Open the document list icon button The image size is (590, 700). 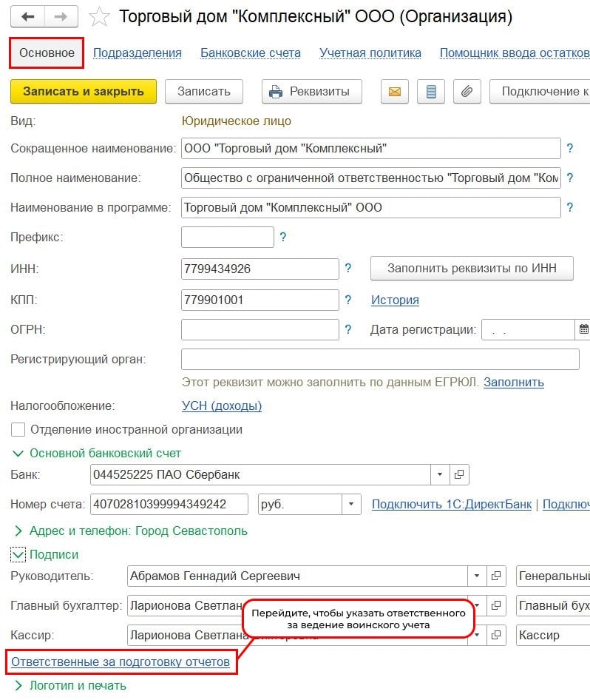point(431,92)
